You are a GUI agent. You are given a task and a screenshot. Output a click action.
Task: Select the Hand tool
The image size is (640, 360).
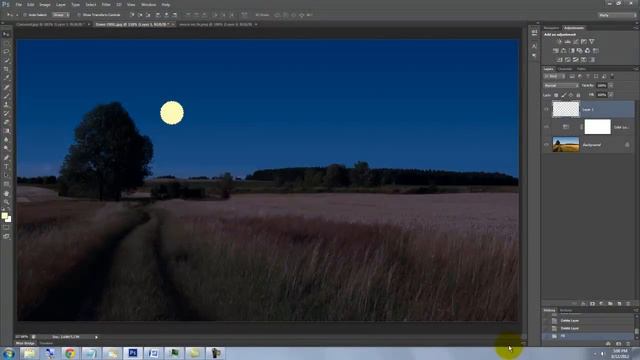pos(6,193)
